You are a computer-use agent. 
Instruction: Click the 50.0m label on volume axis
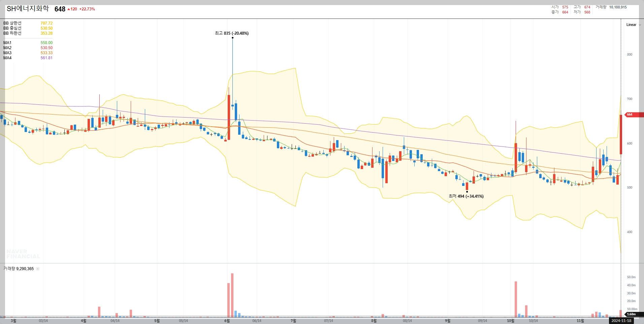[631, 277]
